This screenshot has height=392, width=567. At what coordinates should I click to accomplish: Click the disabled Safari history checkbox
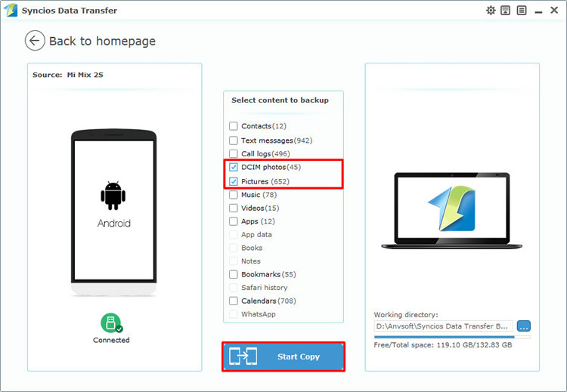(x=234, y=288)
